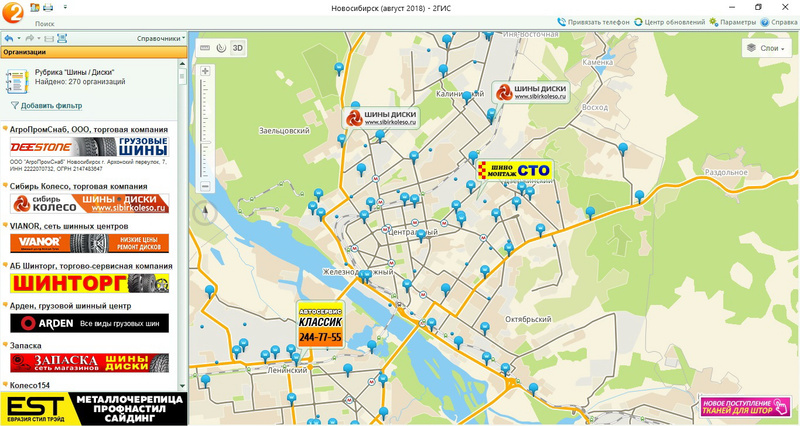Open АБ Шинторг, торгово-сервисная компания entry
800x426 pixels.
(x=91, y=266)
